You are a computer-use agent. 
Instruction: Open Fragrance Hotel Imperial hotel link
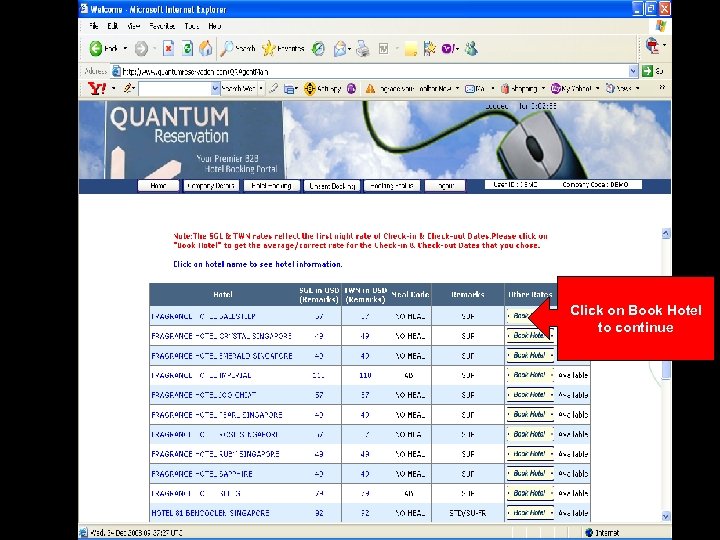coord(201,375)
